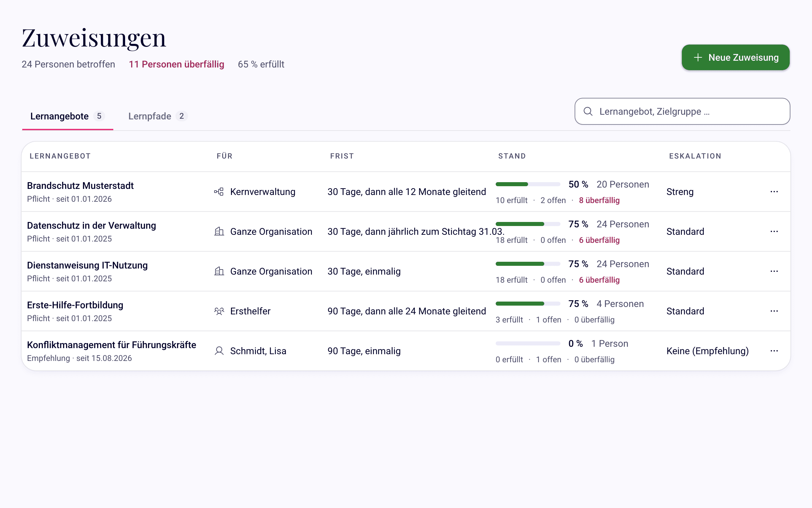Click the 11 Personen überfällig link

[176, 64]
